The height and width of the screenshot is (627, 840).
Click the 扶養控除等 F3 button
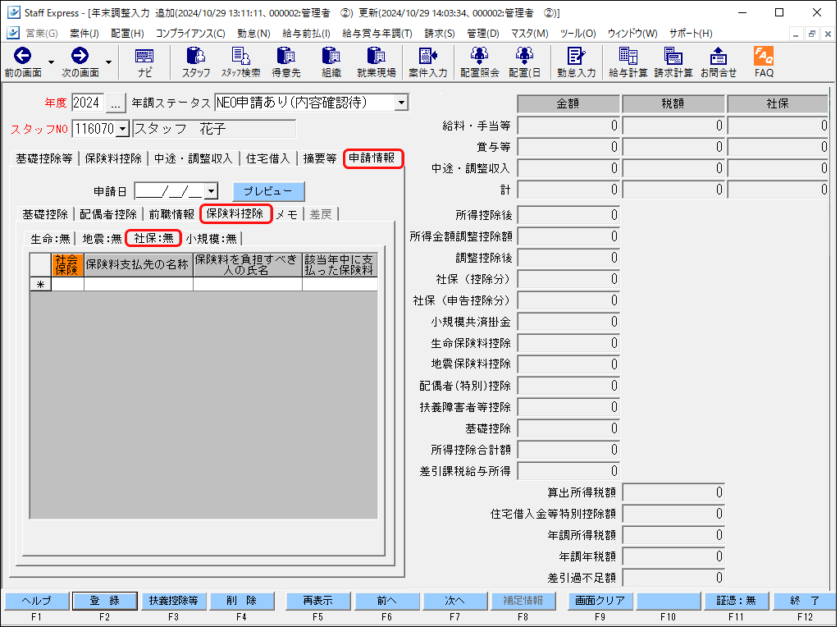point(174,601)
